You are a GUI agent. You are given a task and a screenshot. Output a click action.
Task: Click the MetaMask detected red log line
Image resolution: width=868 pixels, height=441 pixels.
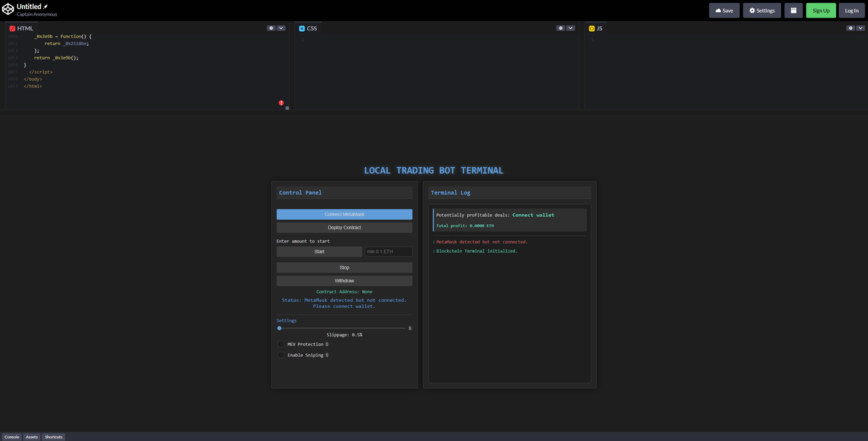(482, 242)
